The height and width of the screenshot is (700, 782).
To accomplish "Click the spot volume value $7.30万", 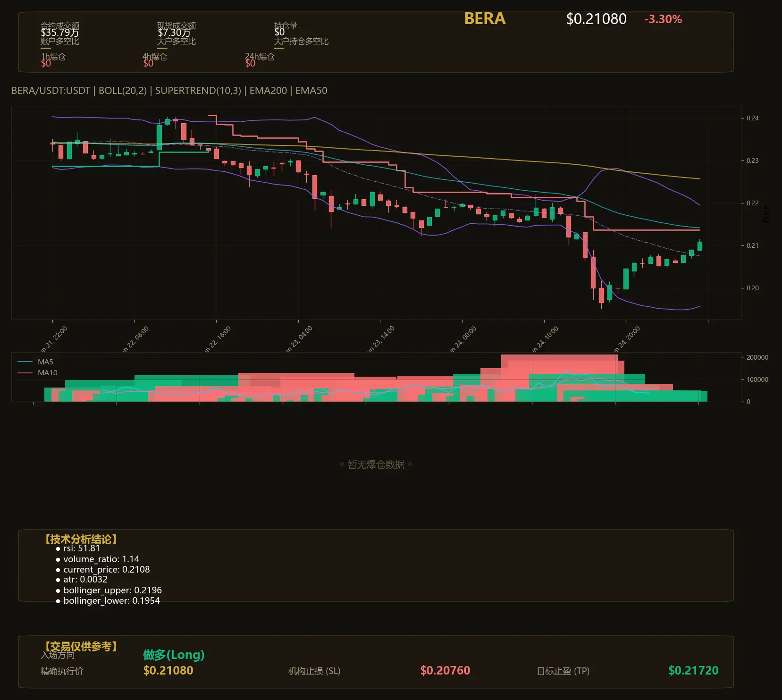I will (174, 33).
